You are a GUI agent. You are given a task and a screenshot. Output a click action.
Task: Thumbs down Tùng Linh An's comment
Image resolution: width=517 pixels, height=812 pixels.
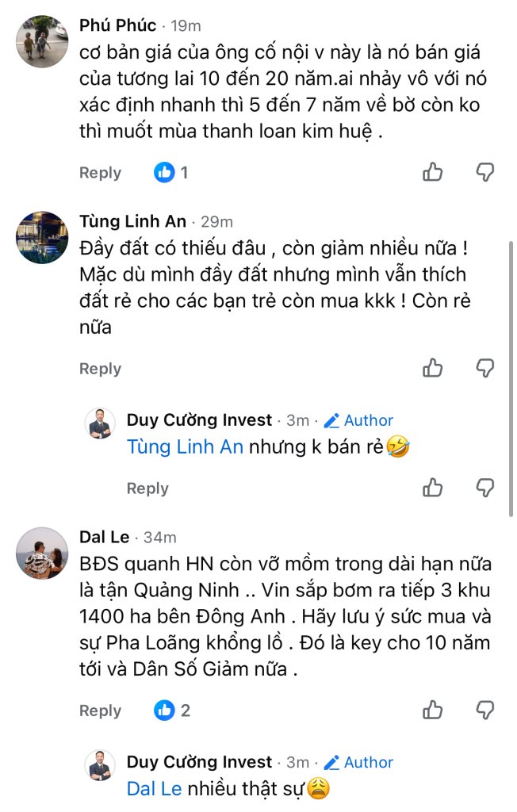[x=484, y=368]
